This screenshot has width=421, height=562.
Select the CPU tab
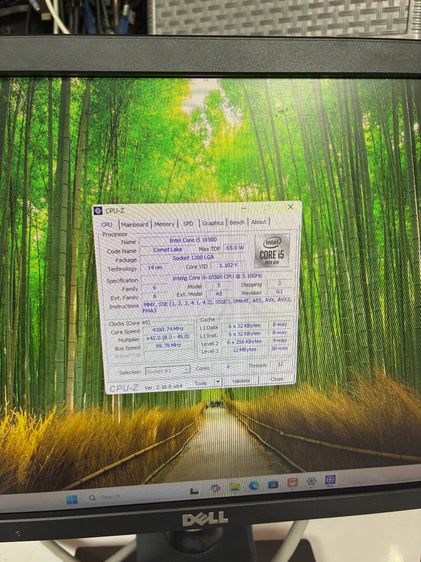point(107,225)
